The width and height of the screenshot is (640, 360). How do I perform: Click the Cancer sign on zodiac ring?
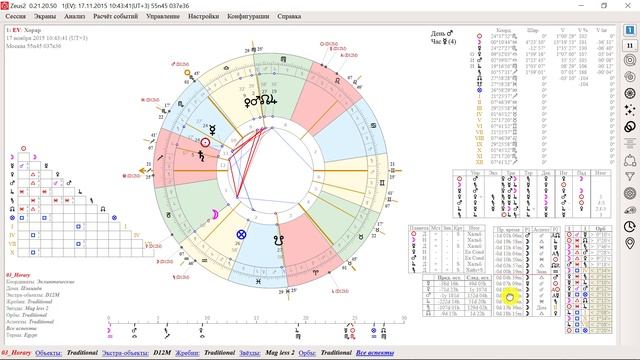pyautogui.click(x=373, y=126)
